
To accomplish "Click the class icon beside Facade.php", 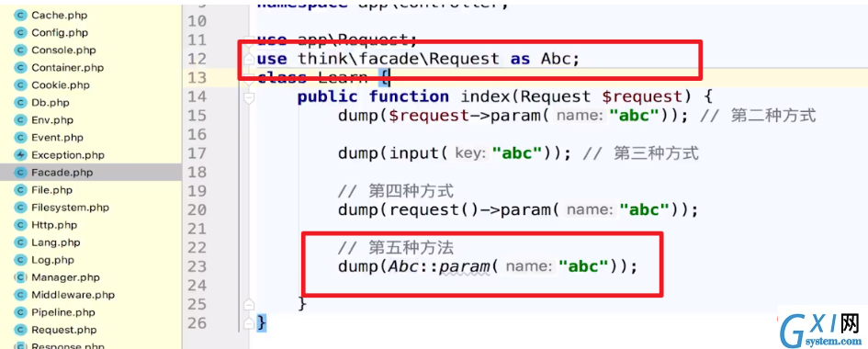I will (x=20, y=173).
